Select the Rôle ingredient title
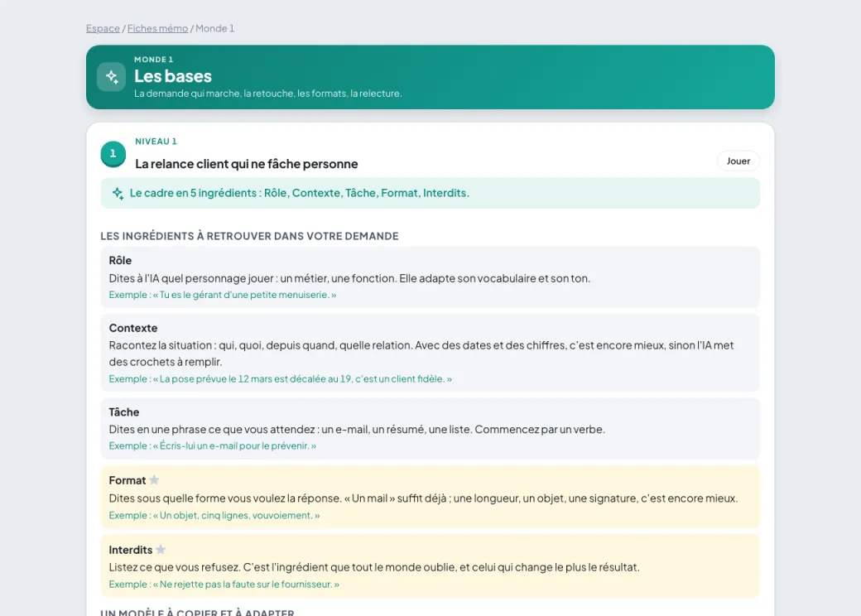 [x=120, y=261]
